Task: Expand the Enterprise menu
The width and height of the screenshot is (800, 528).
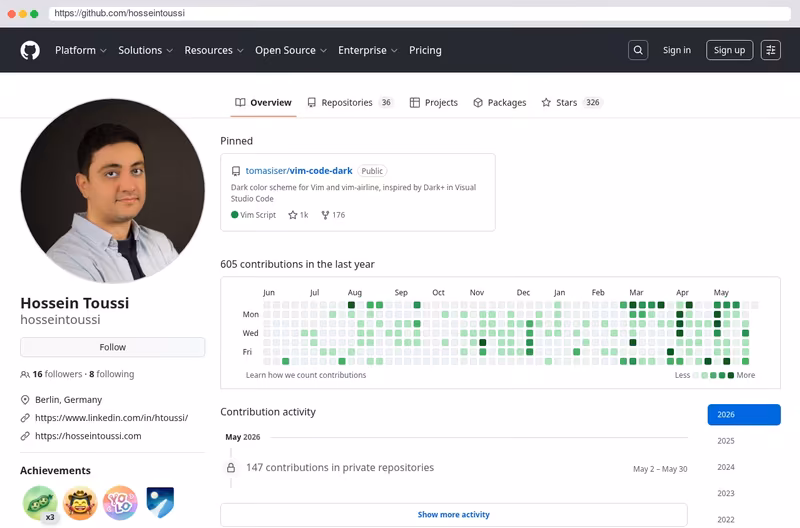Action: pos(367,50)
